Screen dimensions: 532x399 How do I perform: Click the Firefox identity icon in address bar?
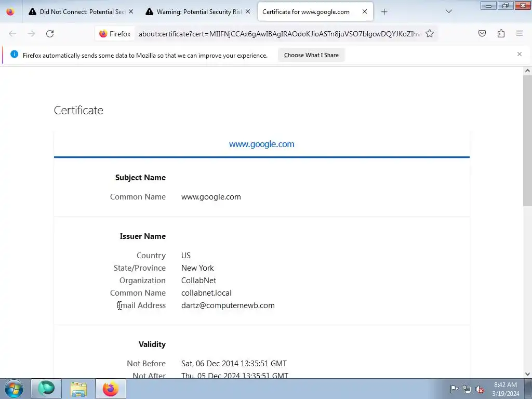[x=115, y=34]
